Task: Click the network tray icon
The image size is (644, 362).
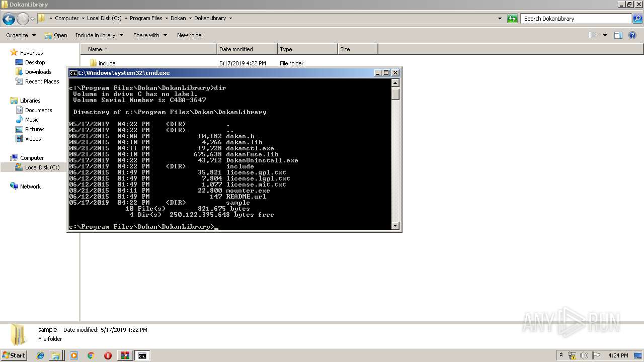Action: click(572, 355)
